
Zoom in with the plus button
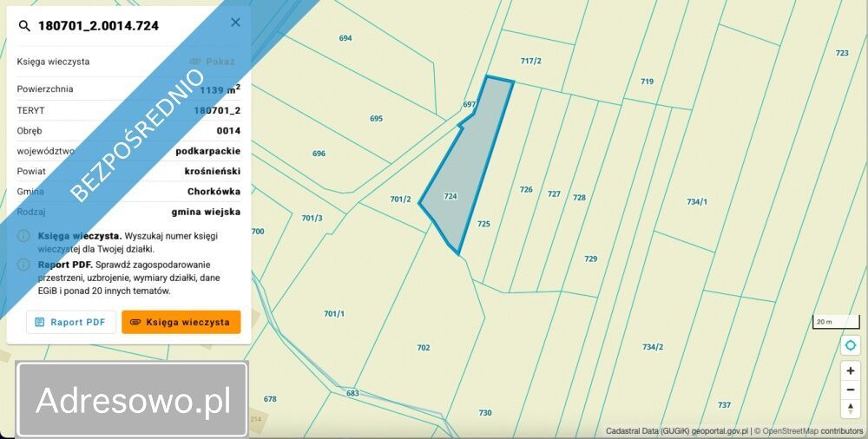851,370
